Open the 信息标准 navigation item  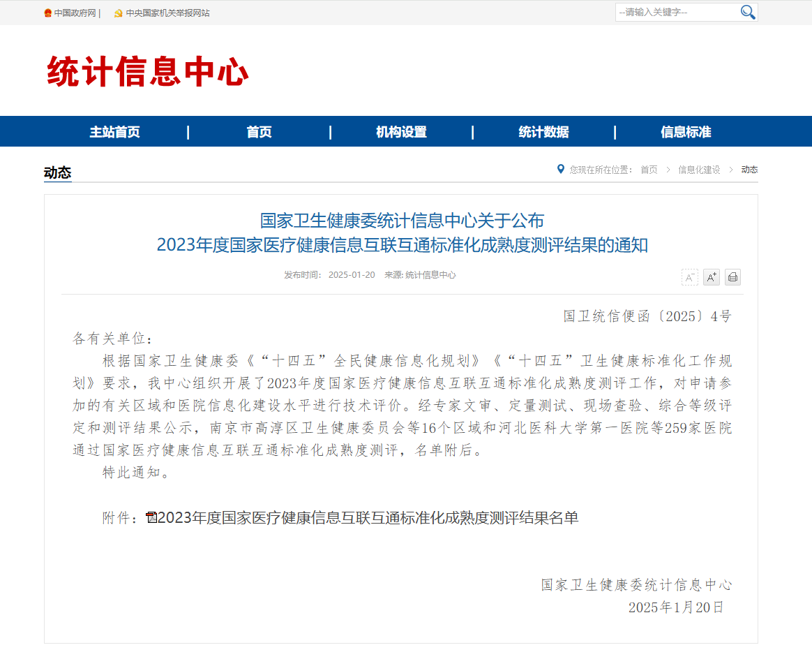[x=686, y=132]
